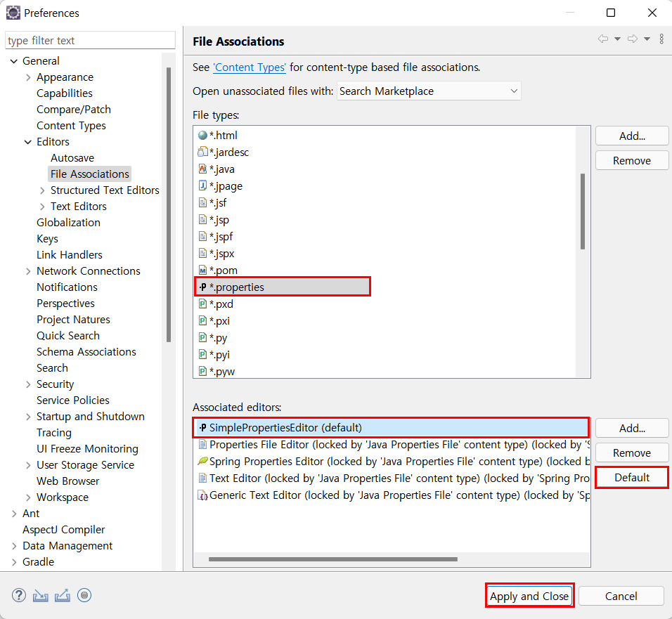
Task: Click the type filter text field
Action: [x=91, y=40]
